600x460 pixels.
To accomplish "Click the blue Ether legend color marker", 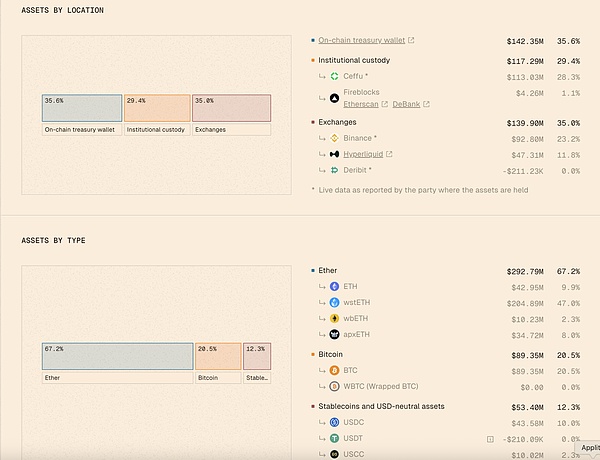I will coord(313,271).
